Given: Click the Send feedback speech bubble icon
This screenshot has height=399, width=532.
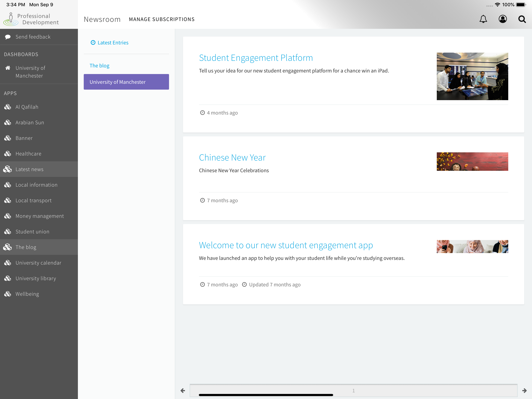Looking at the screenshot, I should 8,37.
